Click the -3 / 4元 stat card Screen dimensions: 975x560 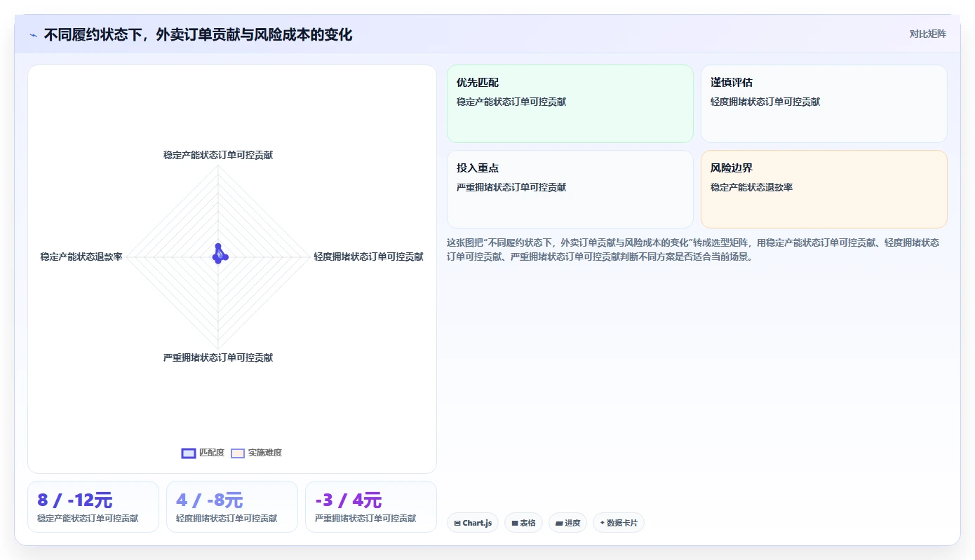tap(371, 507)
